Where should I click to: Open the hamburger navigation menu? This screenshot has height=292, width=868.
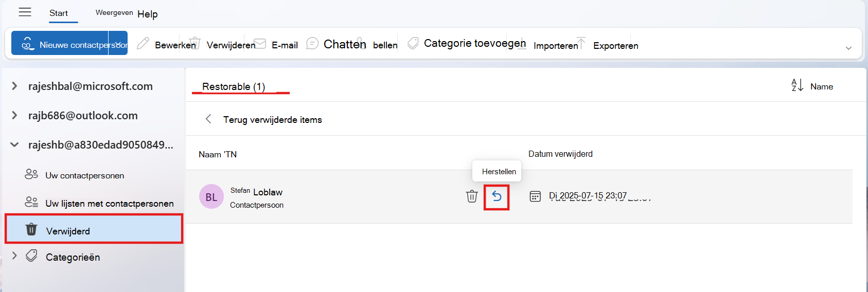pos(25,12)
